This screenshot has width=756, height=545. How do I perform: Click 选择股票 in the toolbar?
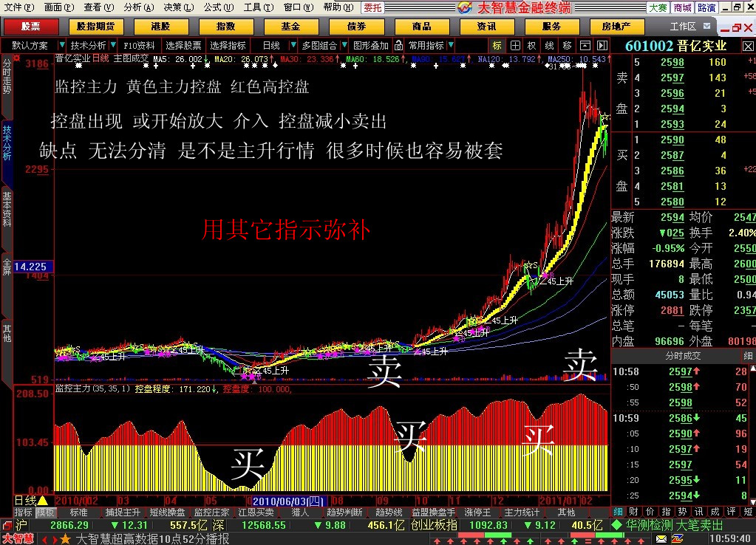coord(184,46)
